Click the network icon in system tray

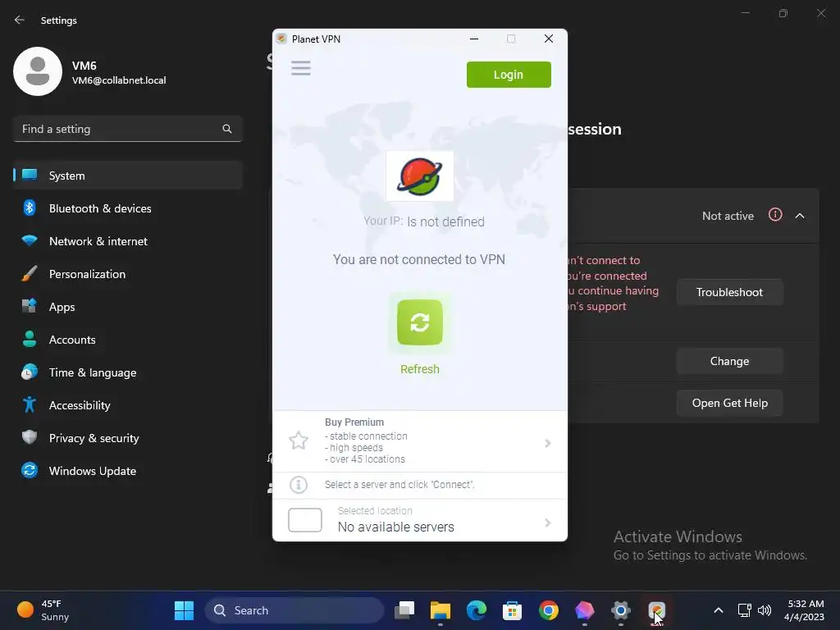[x=744, y=610]
